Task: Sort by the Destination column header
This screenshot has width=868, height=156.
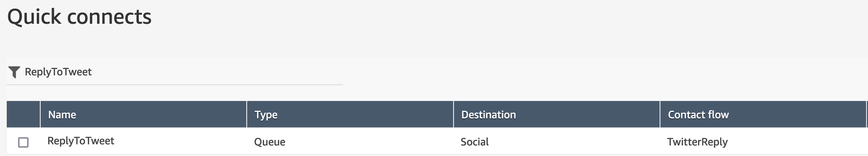Action: (489, 115)
